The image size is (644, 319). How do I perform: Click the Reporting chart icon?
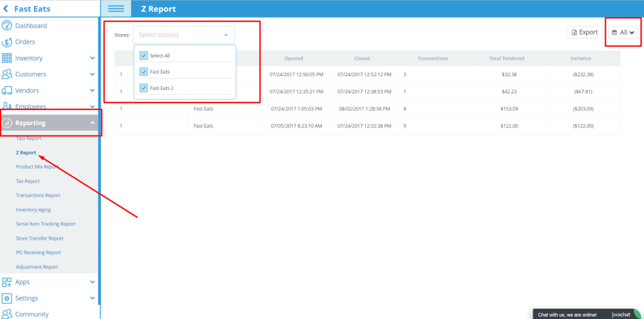(7, 123)
